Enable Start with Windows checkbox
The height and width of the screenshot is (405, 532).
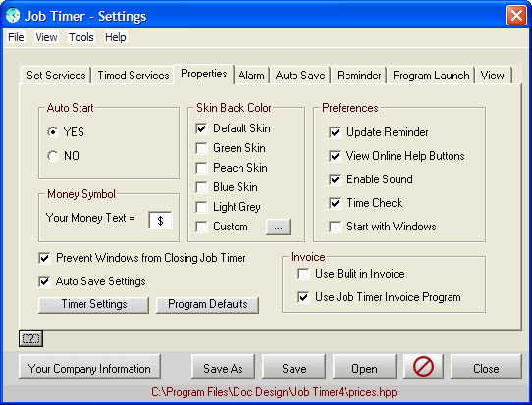click(x=335, y=227)
